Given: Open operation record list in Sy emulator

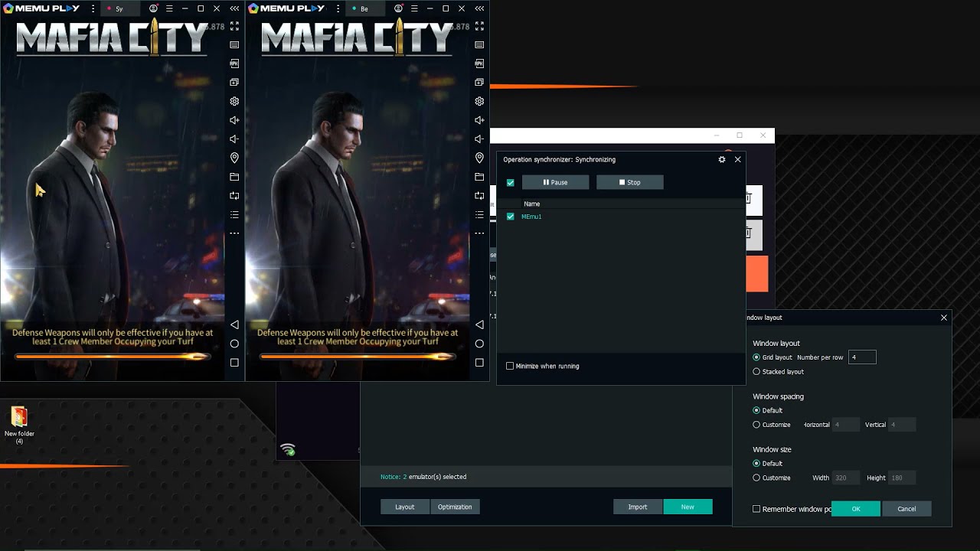Looking at the screenshot, I should pyautogui.click(x=234, y=214).
